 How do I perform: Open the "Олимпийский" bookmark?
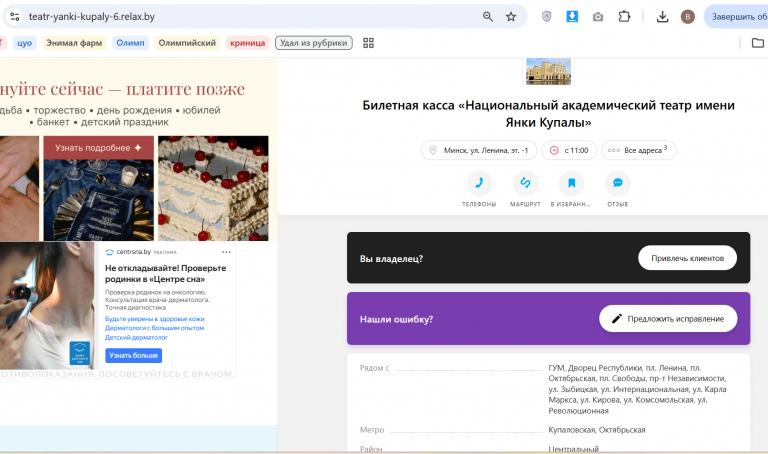click(187, 43)
